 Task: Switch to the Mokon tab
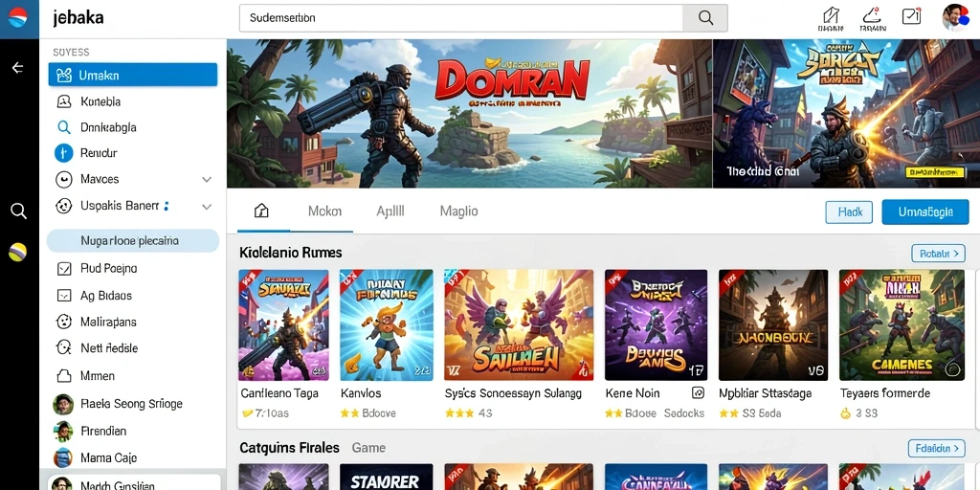pyautogui.click(x=324, y=212)
